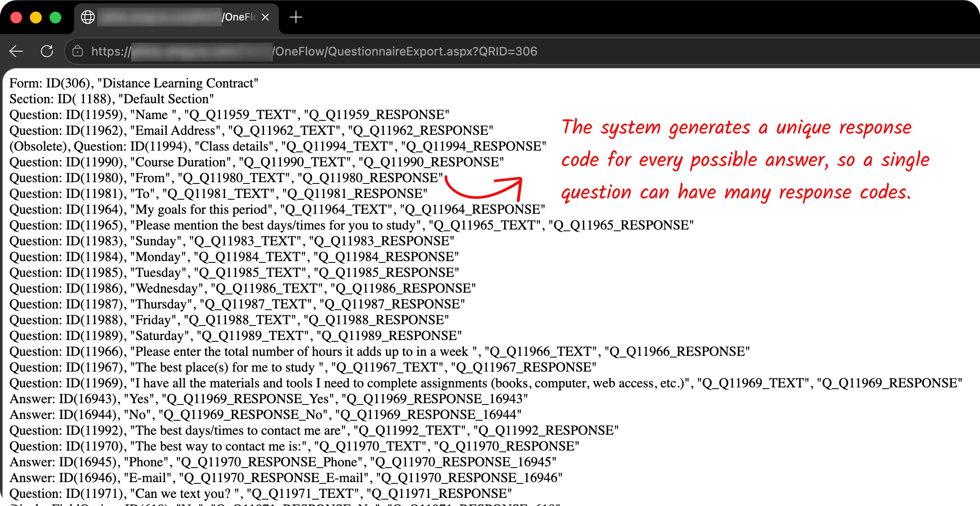Viewport: 980px width, 506px height.
Task: Click the "Email Address" question line
Action: pyautogui.click(x=251, y=130)
